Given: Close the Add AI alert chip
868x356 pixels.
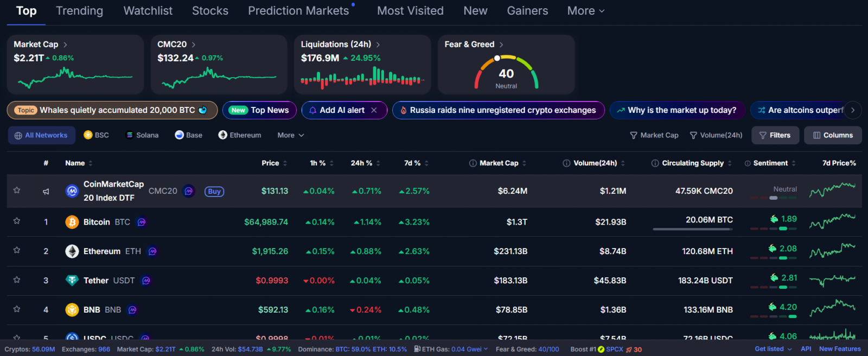Looking at the screenshot, I should click(374, 110).
